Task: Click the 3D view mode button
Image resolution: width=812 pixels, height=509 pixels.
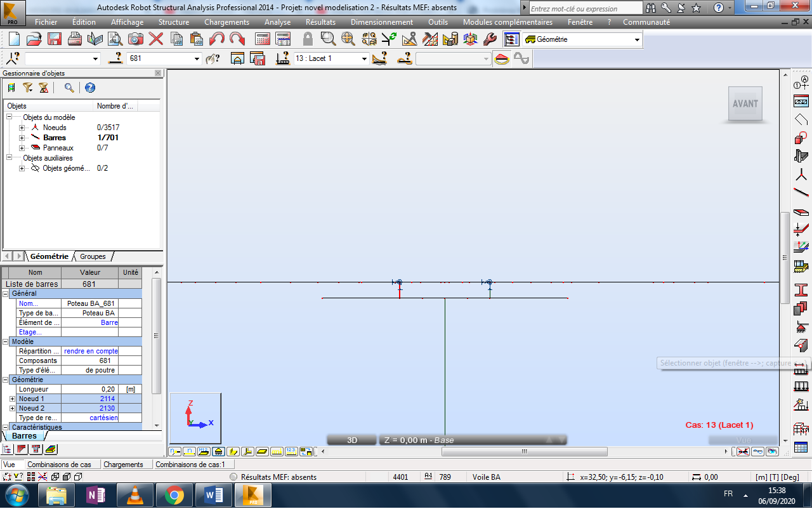Action: [x=352, y=440]
